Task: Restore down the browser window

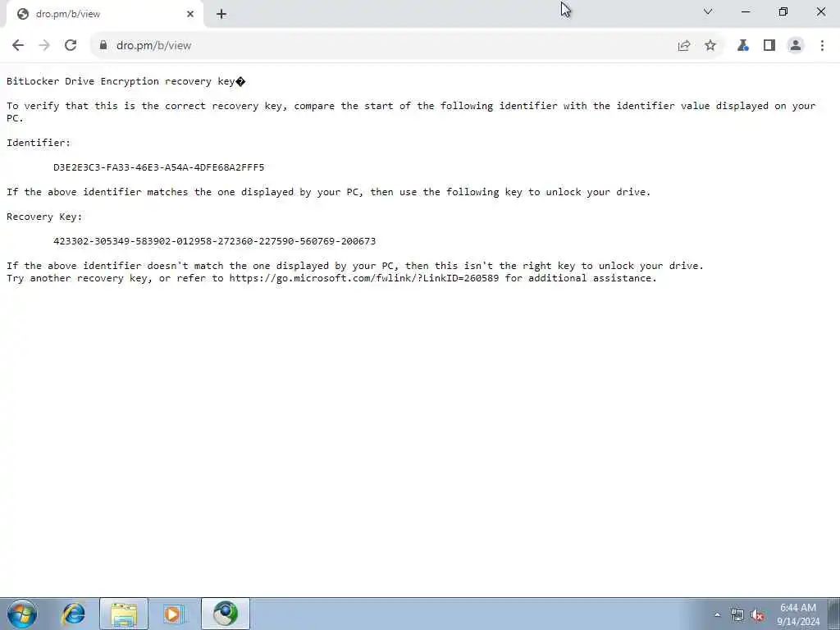Action: (783, 11)
